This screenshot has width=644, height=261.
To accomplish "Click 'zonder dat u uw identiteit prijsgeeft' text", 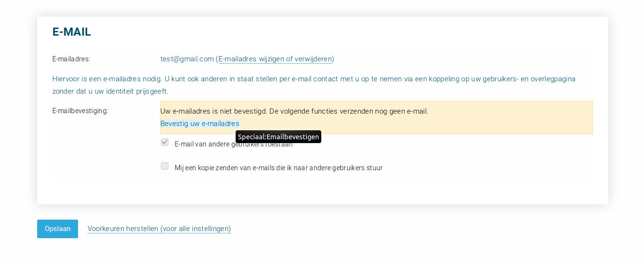I will 110,91.
